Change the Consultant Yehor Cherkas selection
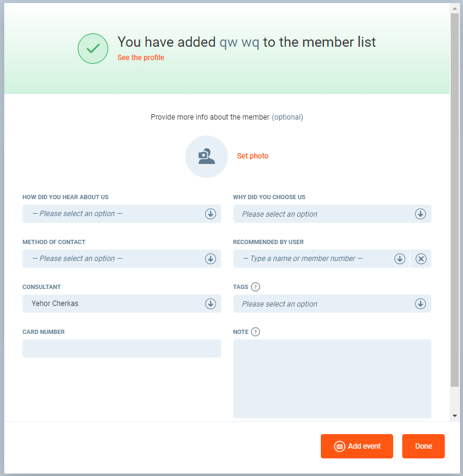This screenshot has height=476, width=463. coord(122,304)
